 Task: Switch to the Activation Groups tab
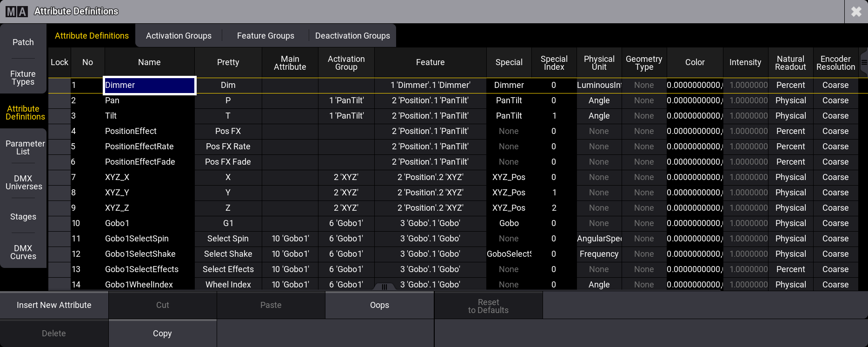179,36
